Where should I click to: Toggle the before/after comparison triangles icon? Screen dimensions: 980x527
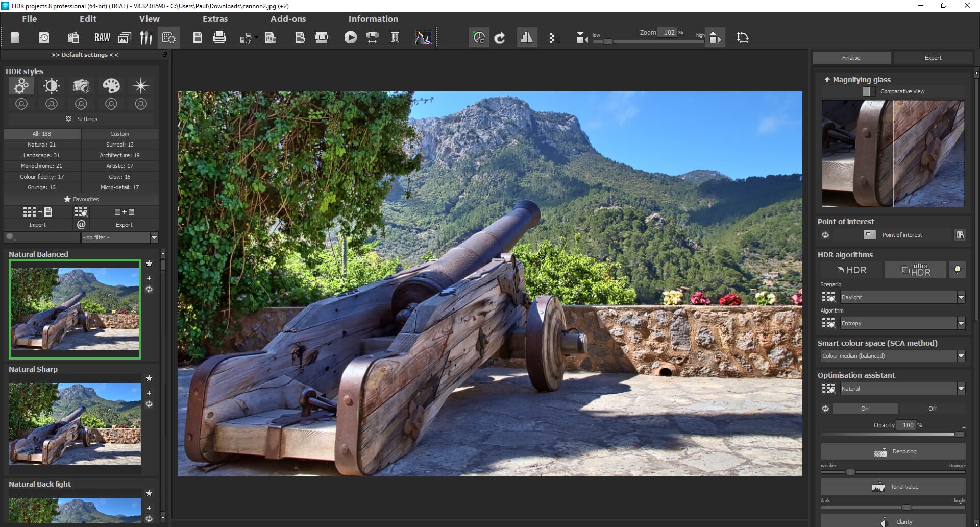click(x=527, y=37)
